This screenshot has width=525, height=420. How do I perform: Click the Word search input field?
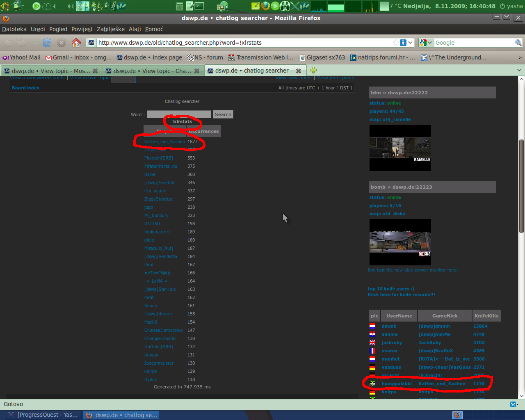tap(179, 114)
